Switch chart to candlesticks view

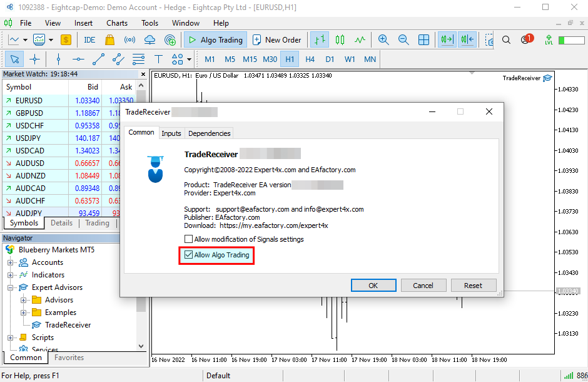340,39
